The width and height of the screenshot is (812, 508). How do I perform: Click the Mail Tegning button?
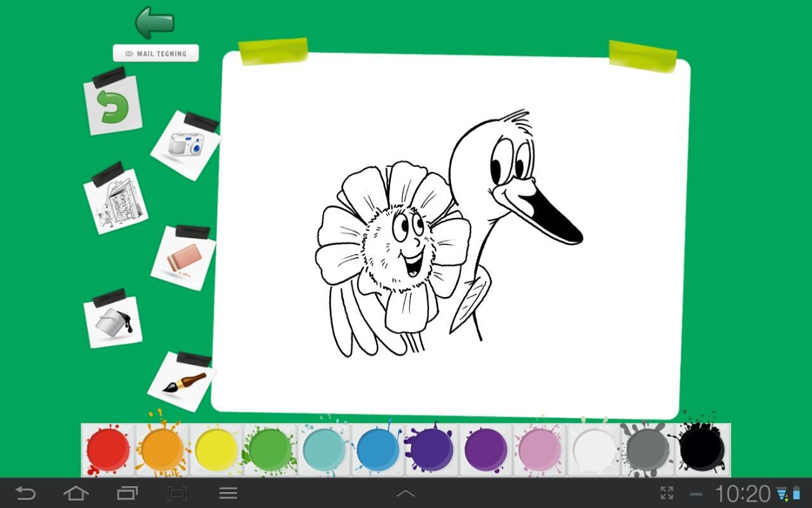pos(155,53)
